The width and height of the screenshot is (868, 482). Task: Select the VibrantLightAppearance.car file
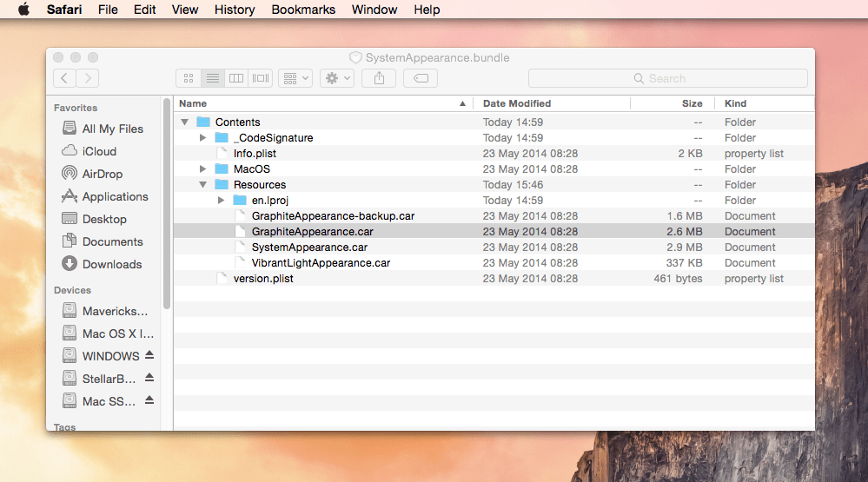pyautogui.click(x=494, y=263)
